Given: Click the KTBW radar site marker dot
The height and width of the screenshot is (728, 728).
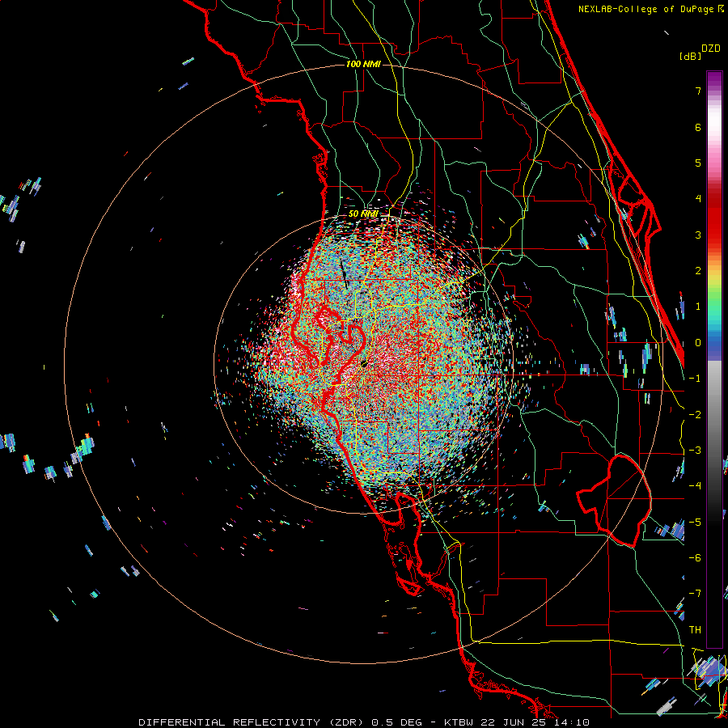Looking at the screenshot, I should pyautogui.click(x=364, y=365).
